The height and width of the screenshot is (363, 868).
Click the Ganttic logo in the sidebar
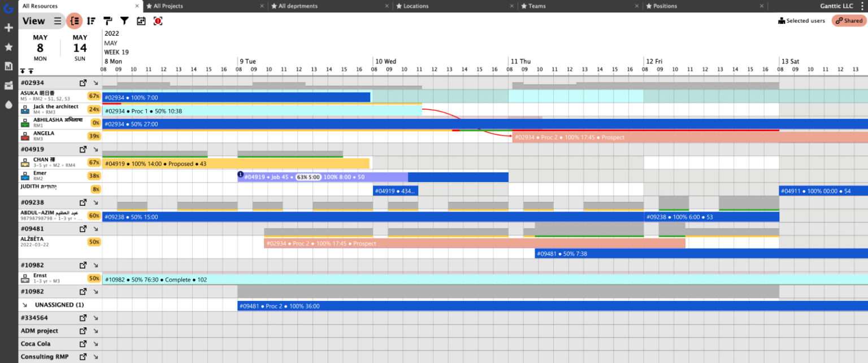pyautogui.click(x=8, y=8)
